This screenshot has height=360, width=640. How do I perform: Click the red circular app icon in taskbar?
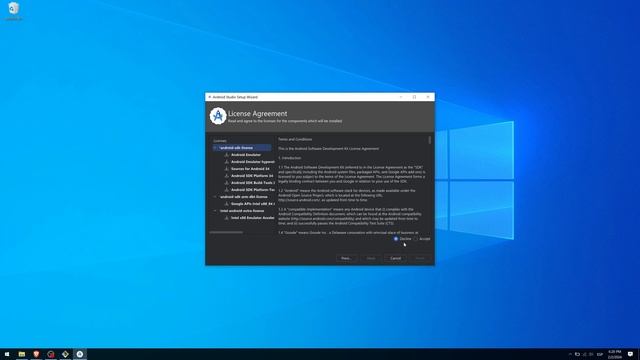[51, 354]
